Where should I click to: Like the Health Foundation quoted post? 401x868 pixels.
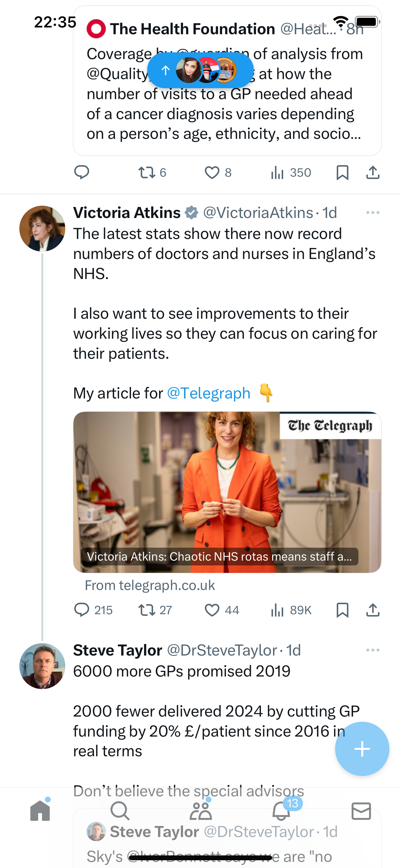click(x=218, y=172)
